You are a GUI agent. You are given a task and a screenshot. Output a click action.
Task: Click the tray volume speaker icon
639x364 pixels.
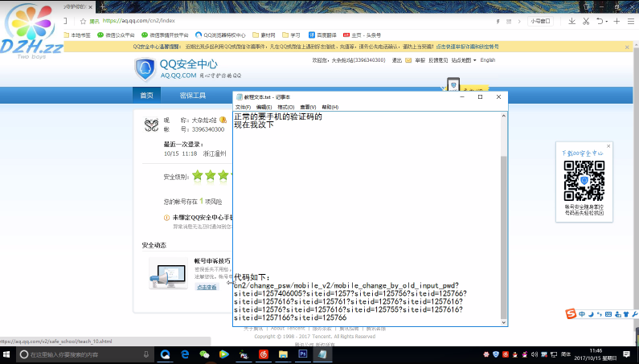pyautogui.click(x=535, y=354)
